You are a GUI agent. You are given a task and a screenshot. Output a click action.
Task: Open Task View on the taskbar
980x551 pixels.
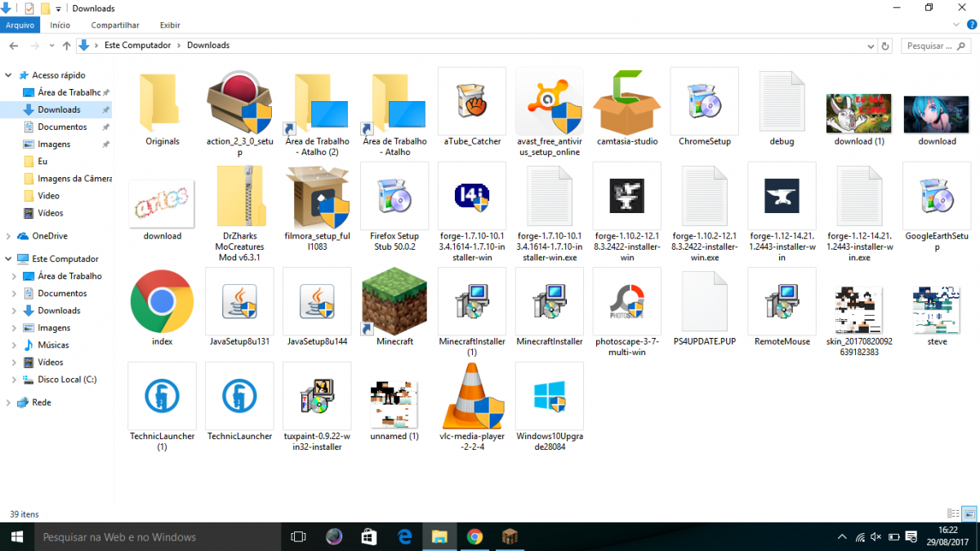click(x=298, y=536)
